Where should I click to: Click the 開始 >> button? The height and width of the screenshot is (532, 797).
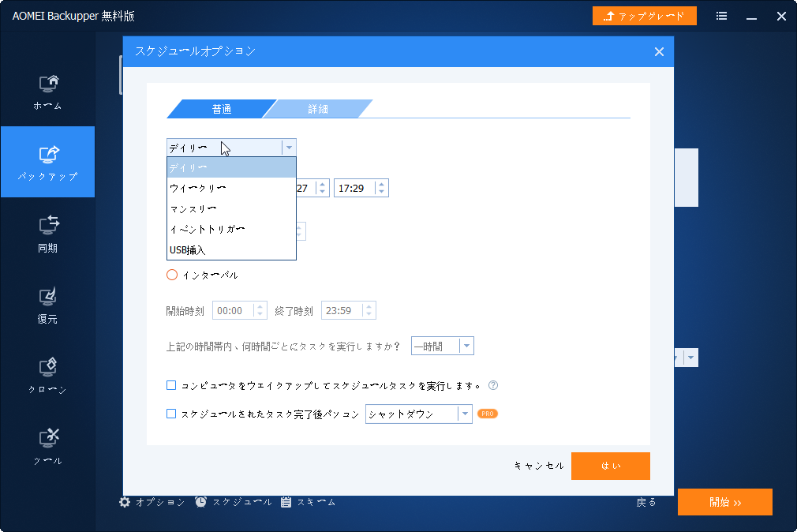[725, 502]
